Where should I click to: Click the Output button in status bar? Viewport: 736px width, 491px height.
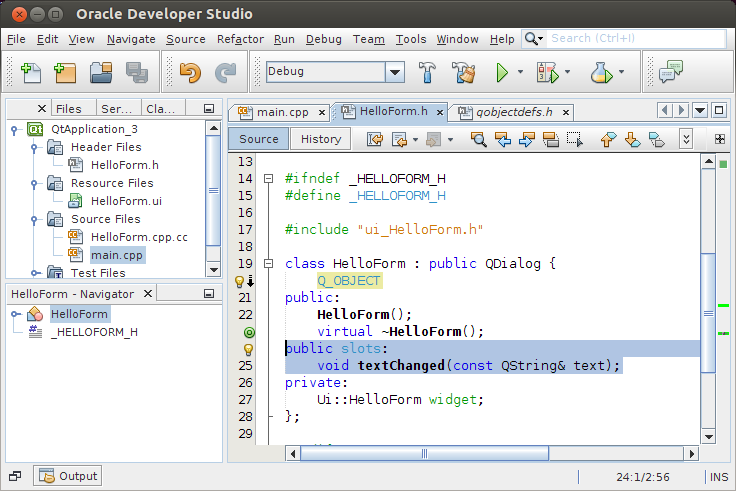pos(68,476)
